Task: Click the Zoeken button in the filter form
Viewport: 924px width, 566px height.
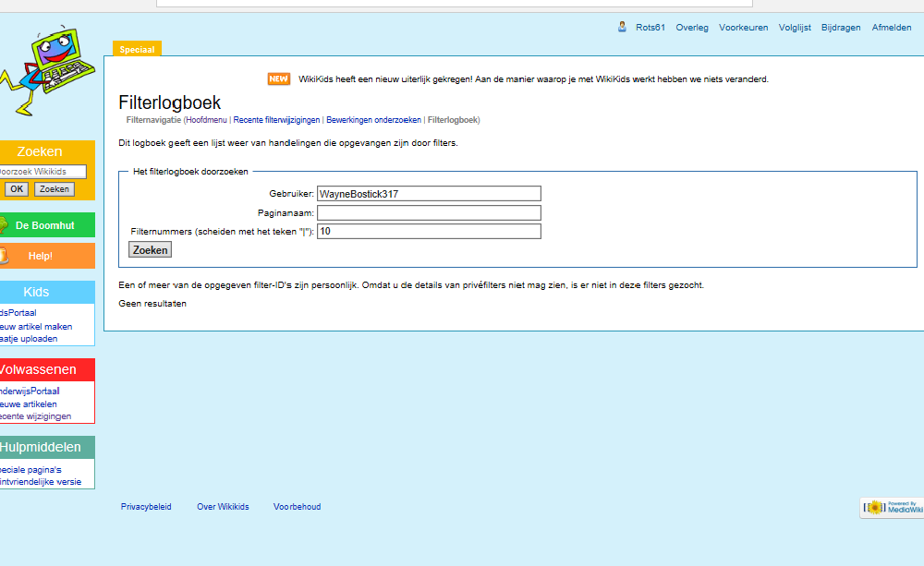Action: point(151,249)
